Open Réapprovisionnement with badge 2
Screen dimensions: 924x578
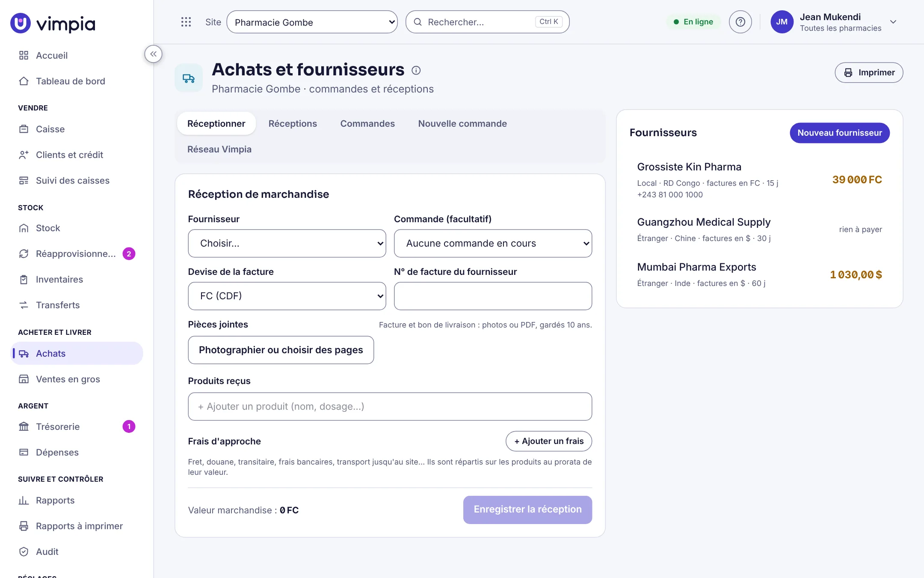tap(77, 253)
